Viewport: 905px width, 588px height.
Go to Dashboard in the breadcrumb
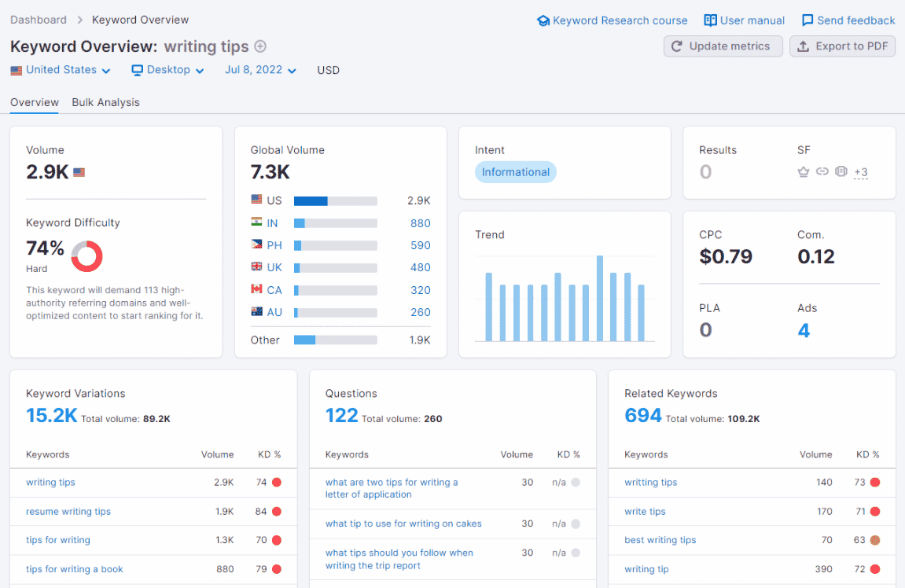38,20
